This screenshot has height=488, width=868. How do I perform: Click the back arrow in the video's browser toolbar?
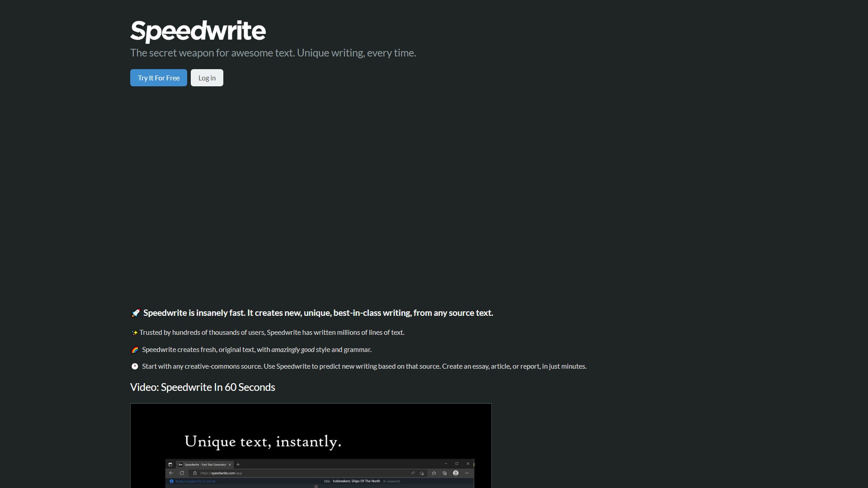click(x=171, y=473)
